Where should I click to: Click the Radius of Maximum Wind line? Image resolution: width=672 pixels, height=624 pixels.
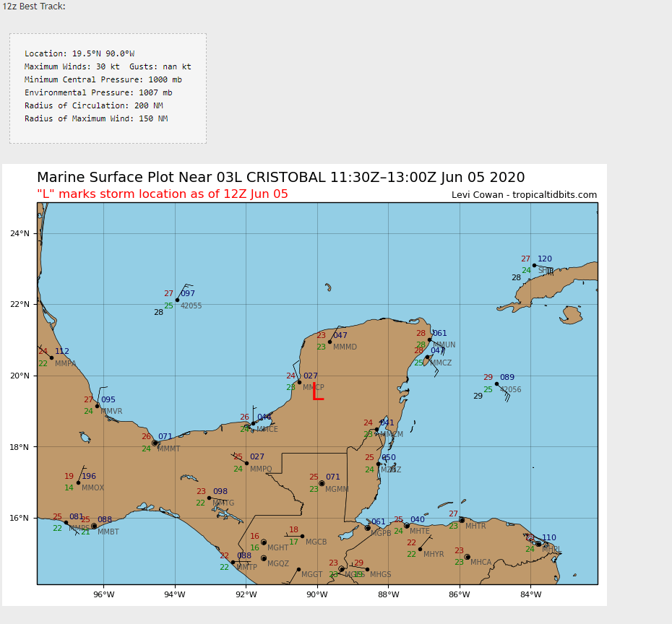pos(95,118)
